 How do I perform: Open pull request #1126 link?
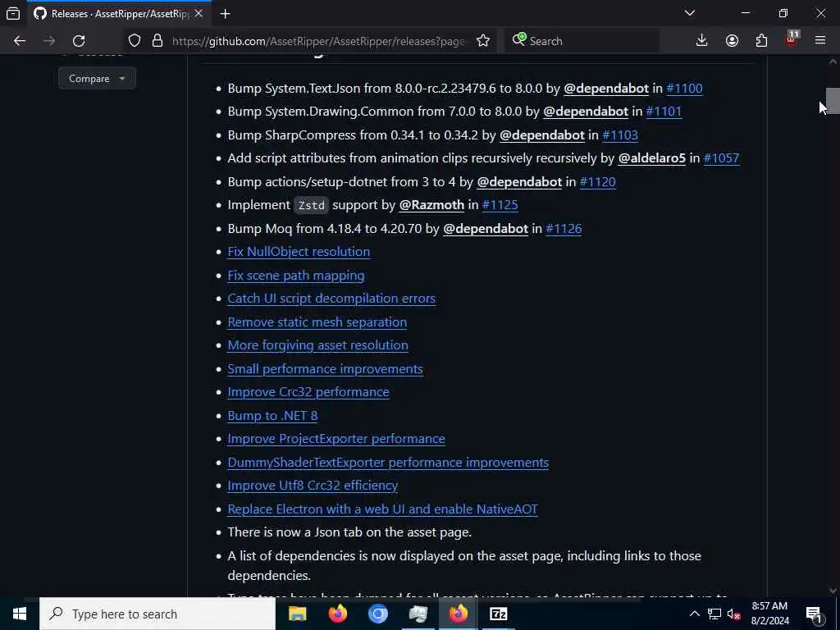564,229
